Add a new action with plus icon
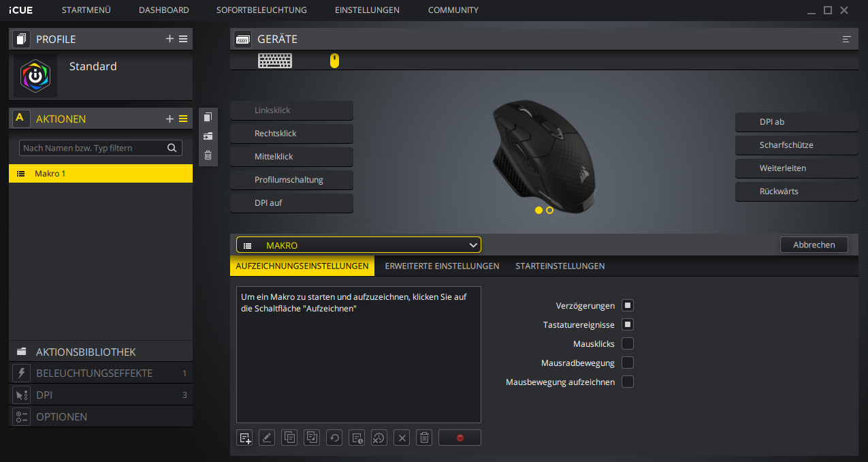Image resolution: width=868 pixels, height=462 pixels. point(170,119)
